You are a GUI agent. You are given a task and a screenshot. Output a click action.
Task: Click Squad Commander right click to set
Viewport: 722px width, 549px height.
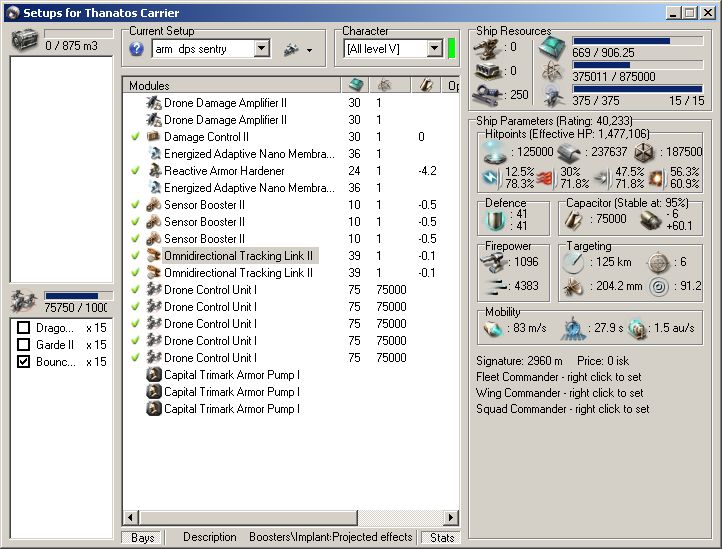click(563, 409)
